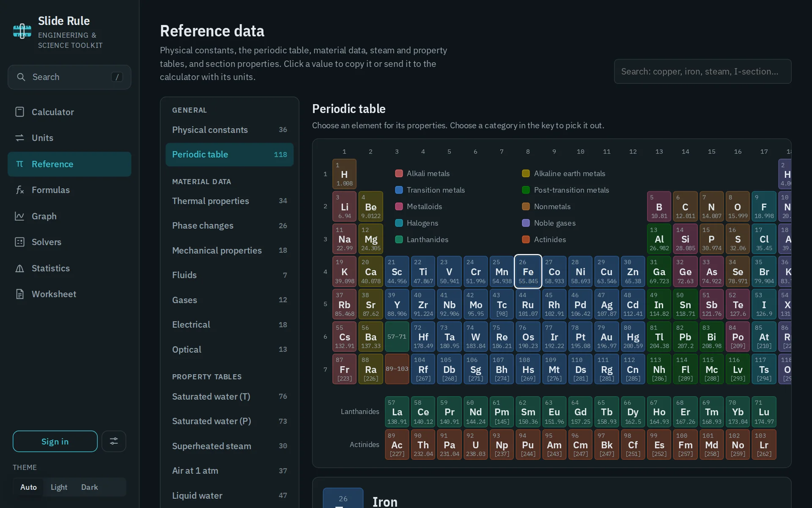Click the Statistics icon in the sidebar
The width and height of the screenshot is (812, 508).
19,268
